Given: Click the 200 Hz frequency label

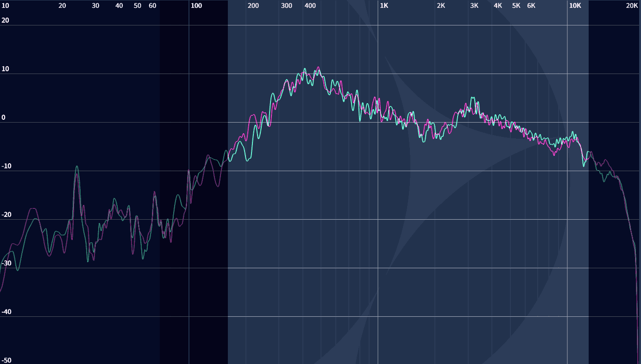Looking at the screenshot, I should pos(253,6).
